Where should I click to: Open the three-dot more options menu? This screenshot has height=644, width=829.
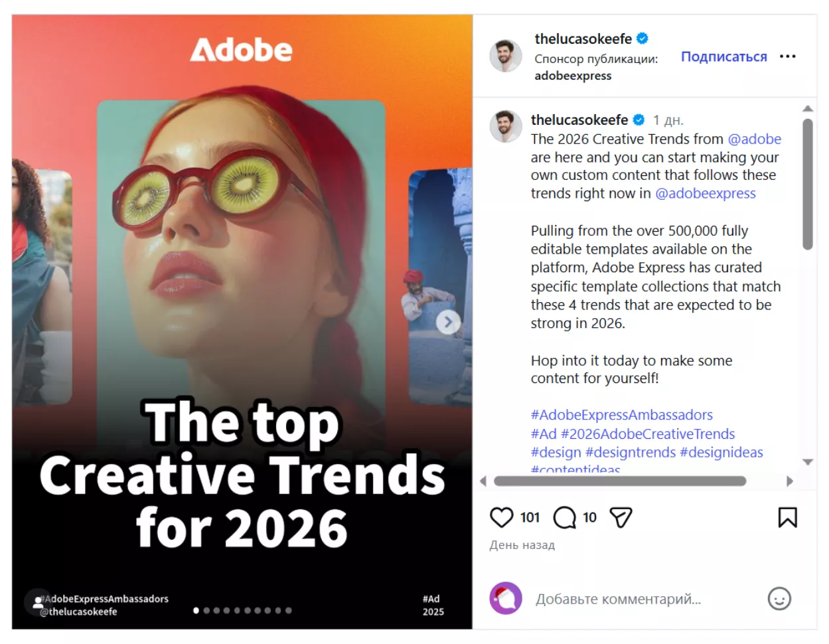[x=787, y=56]
